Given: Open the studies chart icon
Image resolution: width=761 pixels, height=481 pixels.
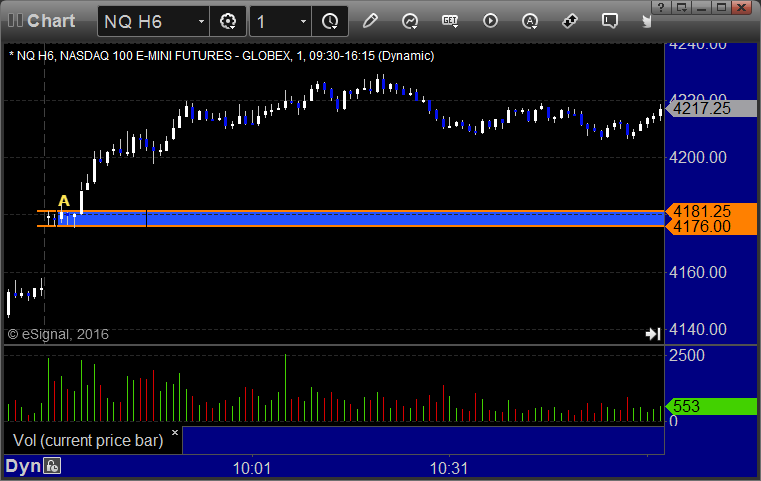Looking at the screenshot, I should pyautogui.click(x=410, y=21).
